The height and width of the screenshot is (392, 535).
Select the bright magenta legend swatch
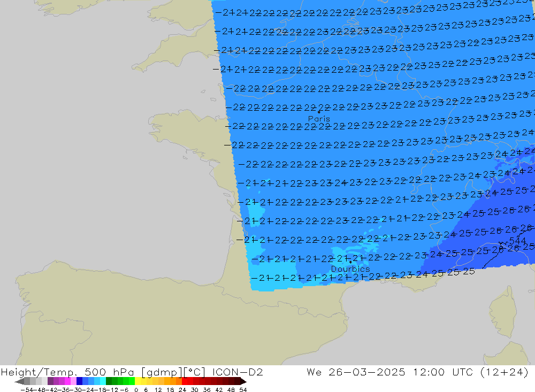point(67,381)
